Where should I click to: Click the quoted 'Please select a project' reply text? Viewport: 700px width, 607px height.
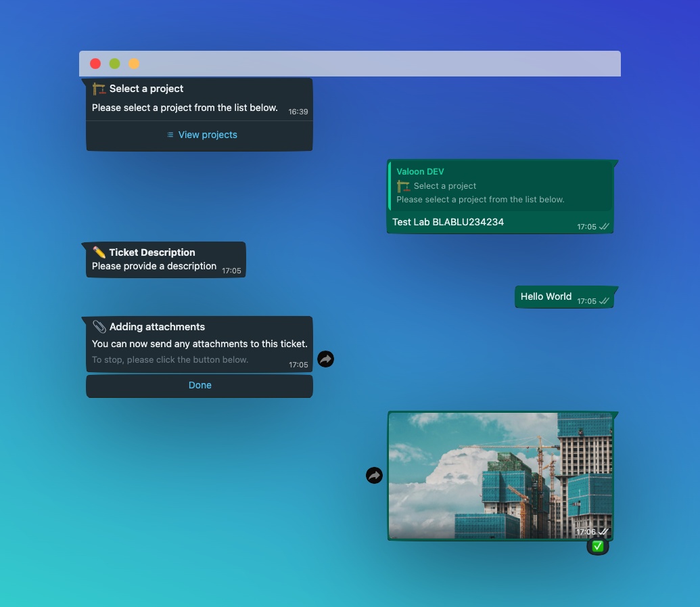coord(480,200)
